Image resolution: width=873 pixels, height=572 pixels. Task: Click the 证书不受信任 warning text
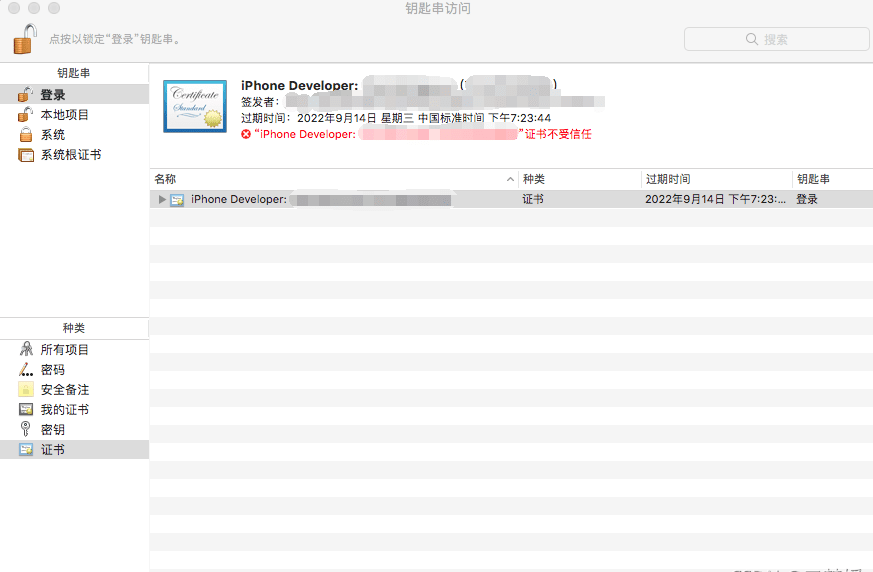tap(558, 134)
